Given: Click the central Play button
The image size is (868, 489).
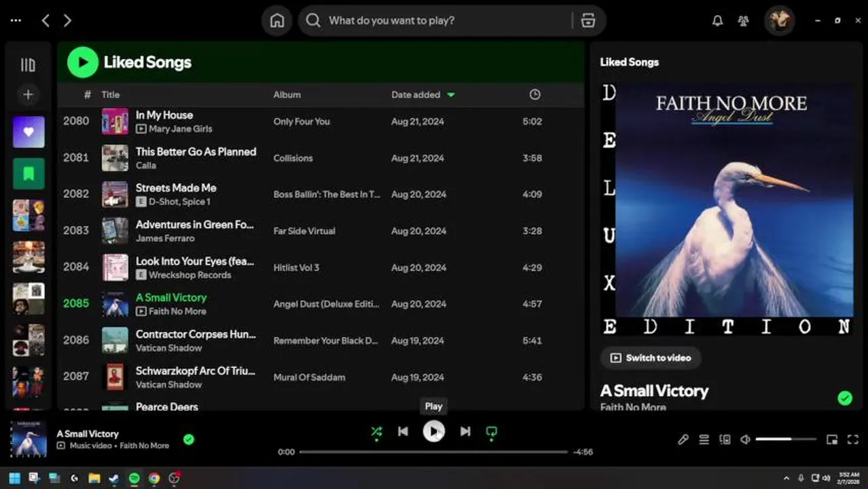Looking at the screenshot, I should click(434, 431).
